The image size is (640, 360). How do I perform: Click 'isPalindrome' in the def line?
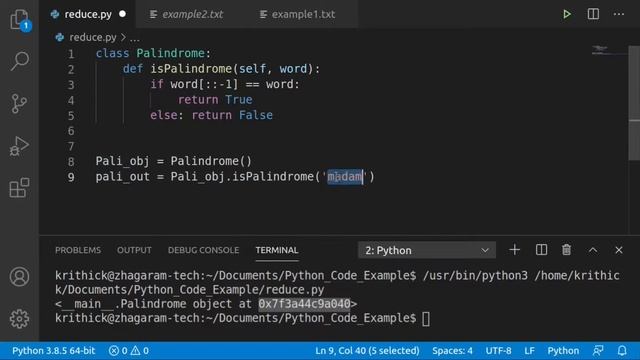pos(191,69)
